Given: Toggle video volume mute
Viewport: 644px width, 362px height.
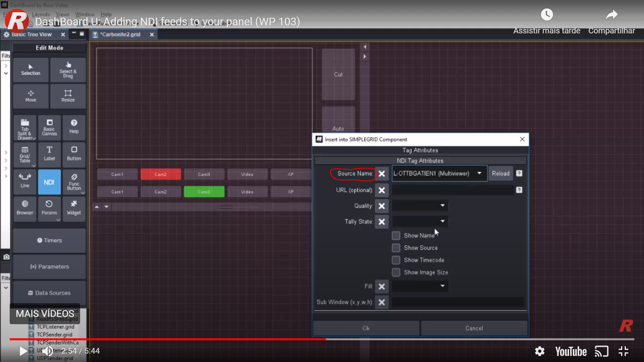Looking at the screenshot, I should coord(47,351).
